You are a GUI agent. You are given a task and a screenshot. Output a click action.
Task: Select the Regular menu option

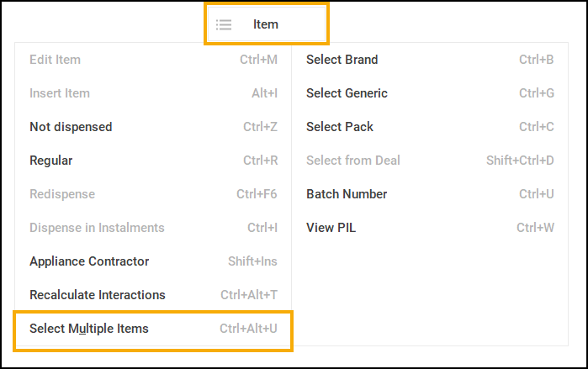click(51, 161)
